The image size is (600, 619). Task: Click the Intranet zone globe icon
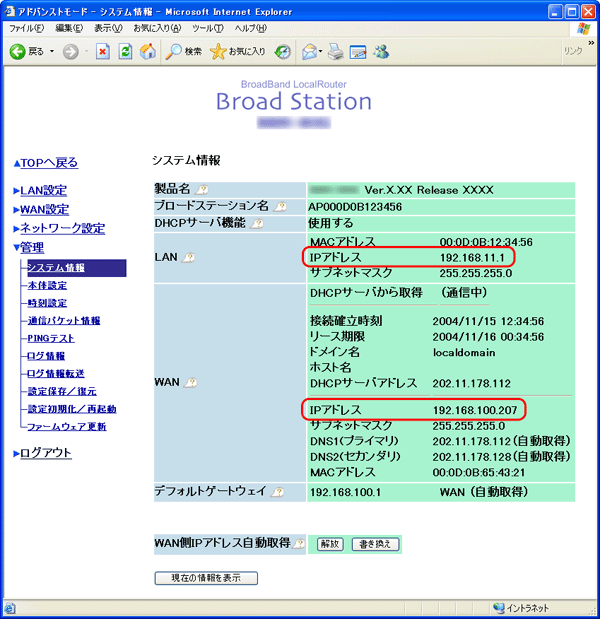499,608
